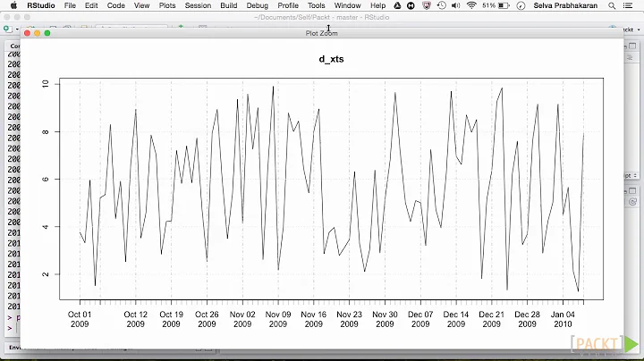Minimize the Plot Zoom window

point(37,33)
